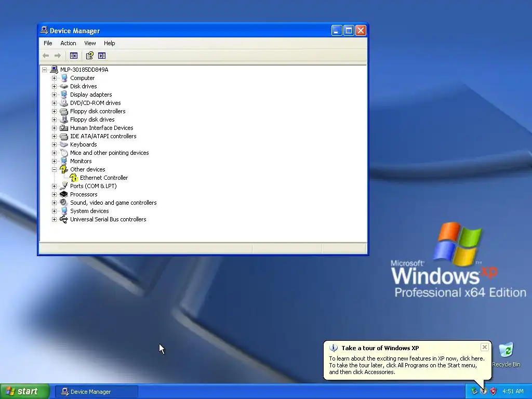This screenshot has width=532, height=399.
Task: Expand the Keyboards node
Action: (x=54, y=144)
